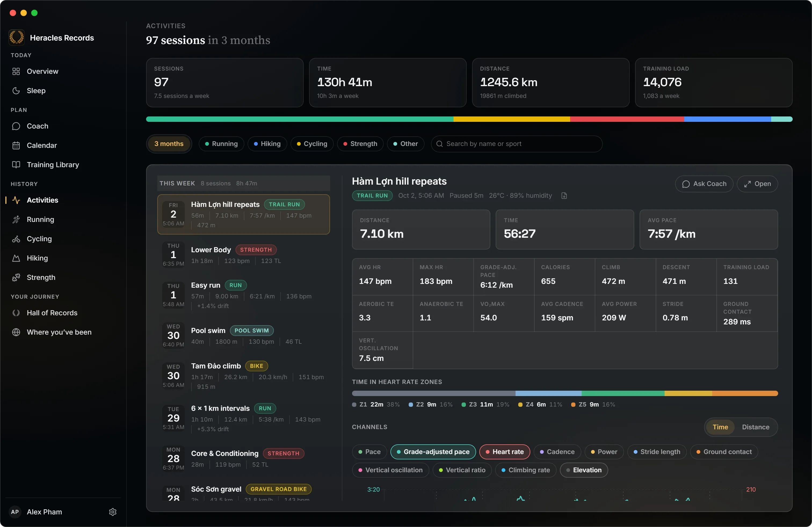
Task: Toggle the Running sport filter chip
Action: [x=222, y=144]
